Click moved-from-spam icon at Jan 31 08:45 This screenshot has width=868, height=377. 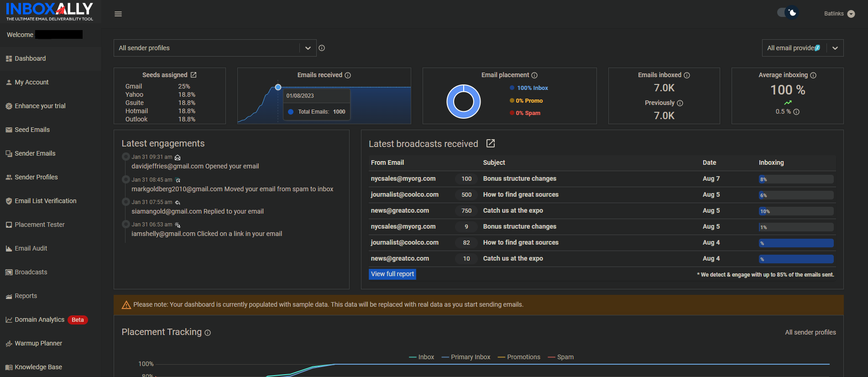pos(178,180)
